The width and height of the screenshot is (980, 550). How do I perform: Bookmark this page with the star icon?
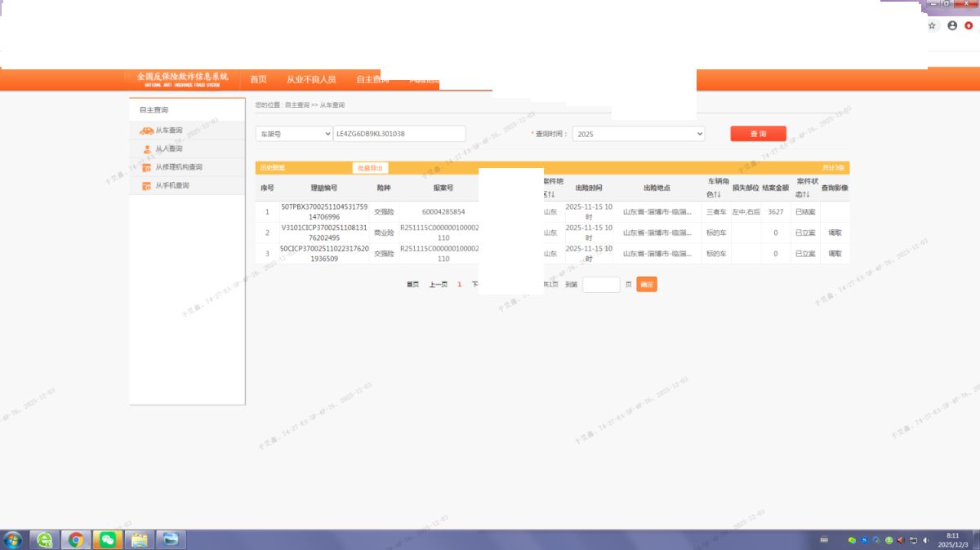932,26
